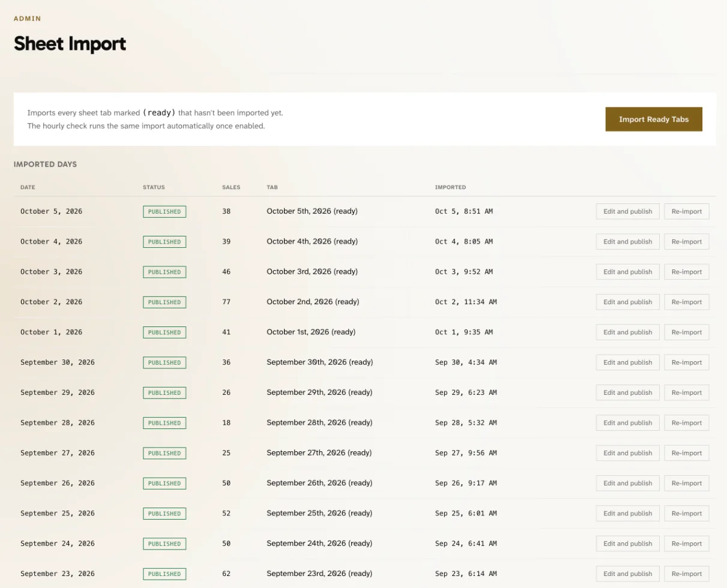Edit and publish September 24, 2026 row
This screenshot has width=727, height=588.
627,544
